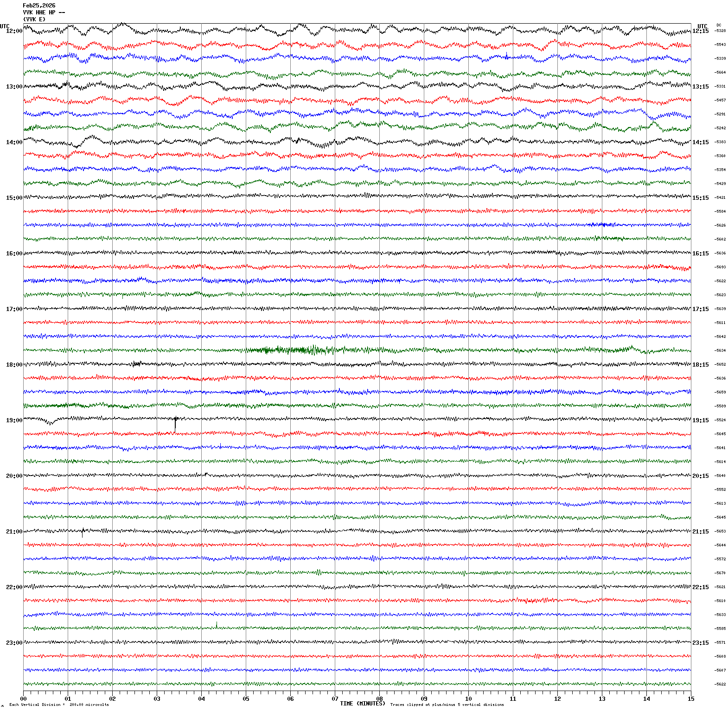Click the 22:15 right-side time label
Viewport: 728px width, 711px height.
pos(700,587)
